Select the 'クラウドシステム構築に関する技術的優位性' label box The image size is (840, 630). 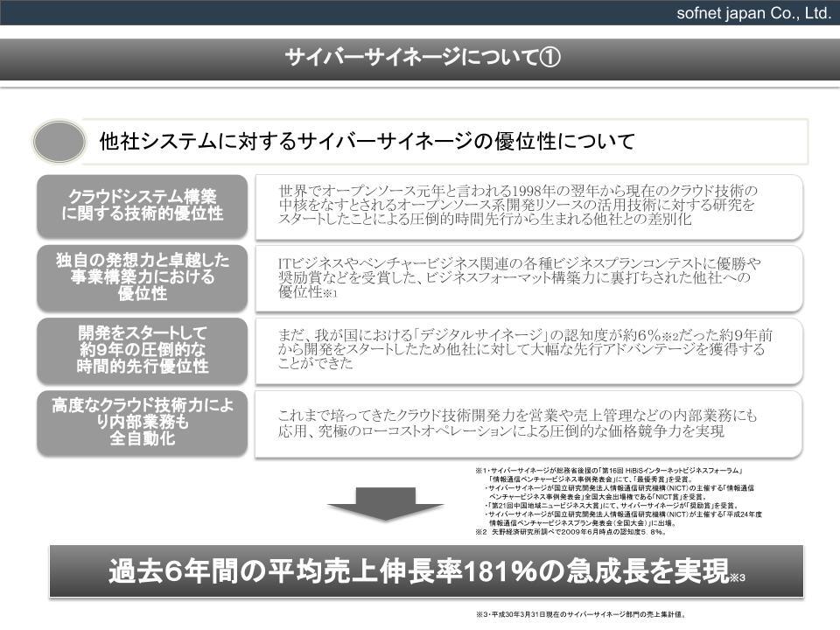pos(142,206)
